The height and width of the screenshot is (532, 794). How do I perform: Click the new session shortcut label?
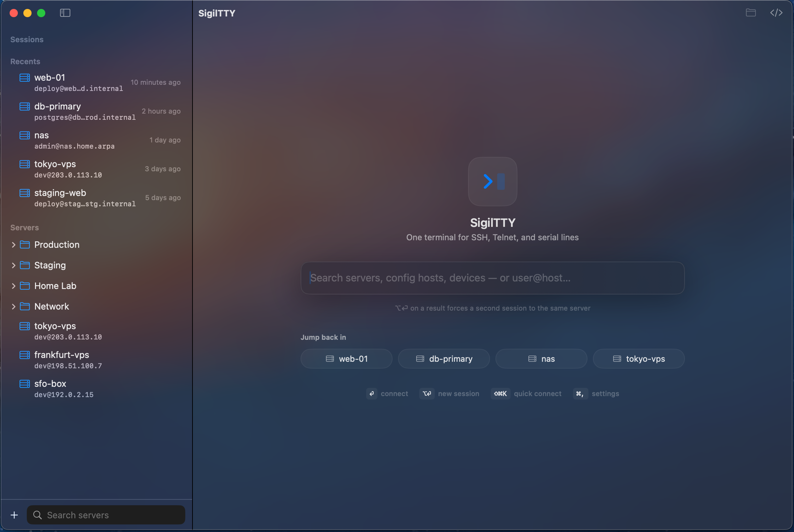coord(458,394)
